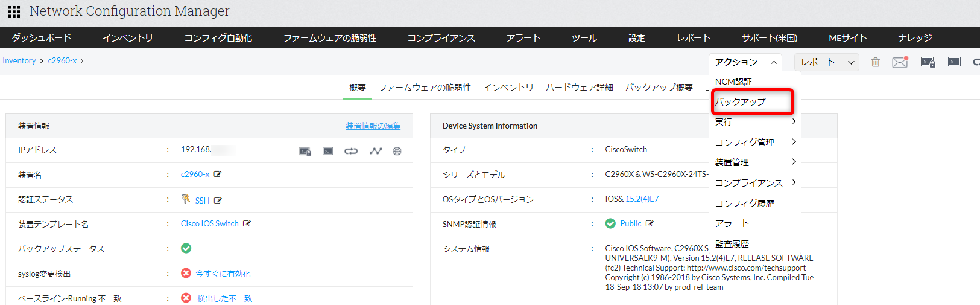Open the app grid launcher icon

14,11
